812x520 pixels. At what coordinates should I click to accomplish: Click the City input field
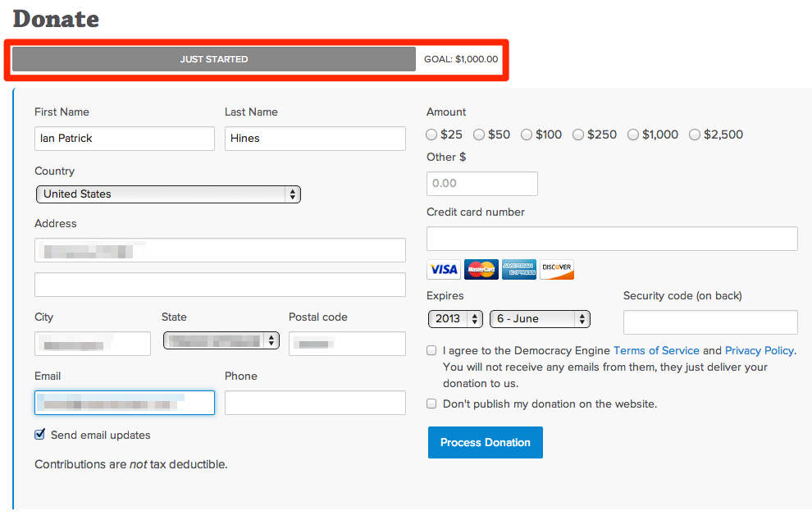[x=93, y=344]
